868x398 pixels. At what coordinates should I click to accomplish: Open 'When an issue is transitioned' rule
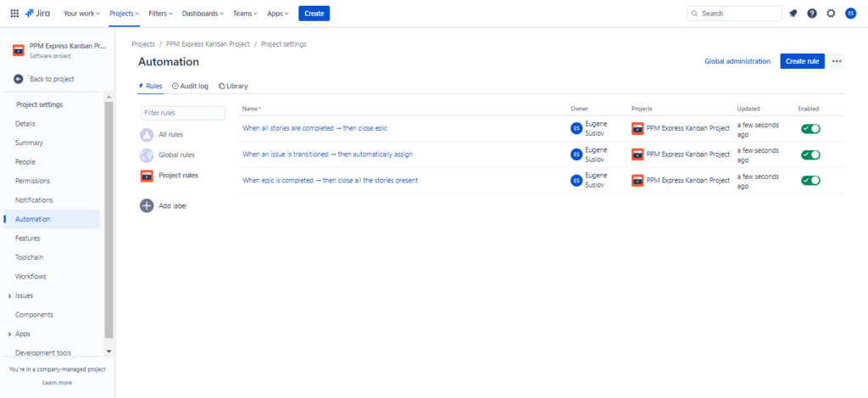pyautogui.click(x=327, y=154)
